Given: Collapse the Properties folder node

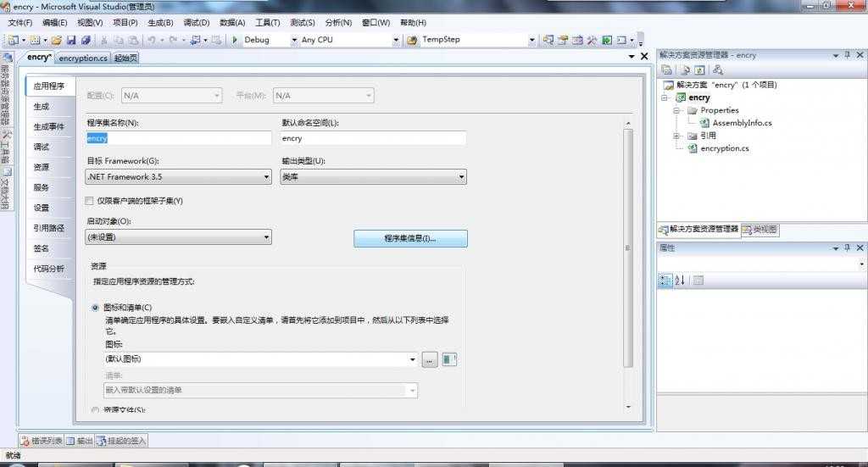Looking at the screenshot, I should [x=676, y=111].
